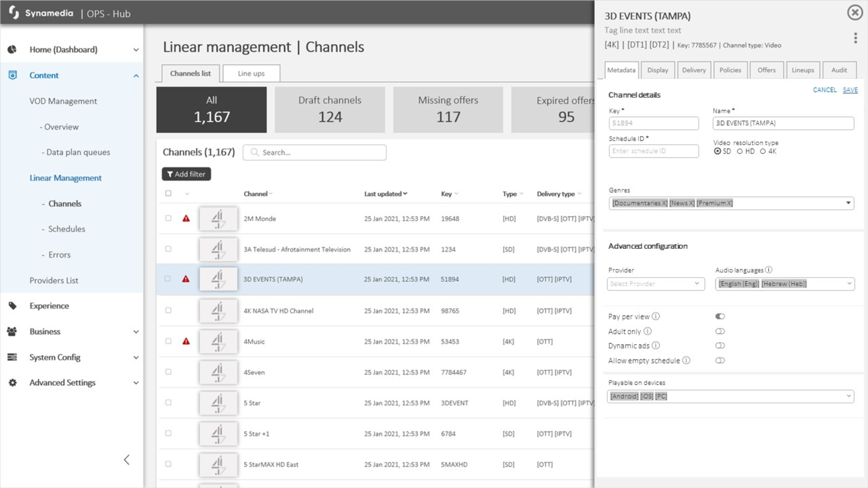868x488 pixels.
Task: Enable the Dynamic ads toggle
Action: click(x=720, y=346)
